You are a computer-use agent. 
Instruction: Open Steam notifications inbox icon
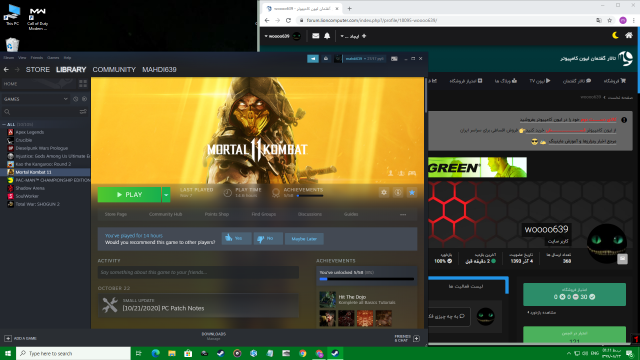click(326, 59)
